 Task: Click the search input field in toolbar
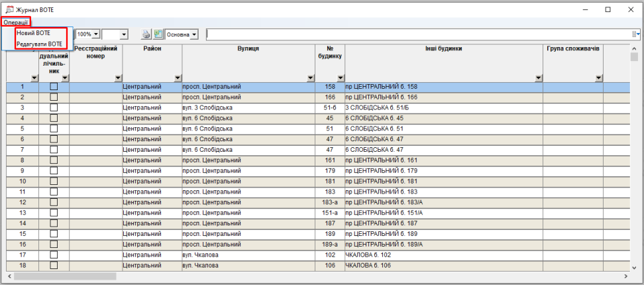click(417, 34)
